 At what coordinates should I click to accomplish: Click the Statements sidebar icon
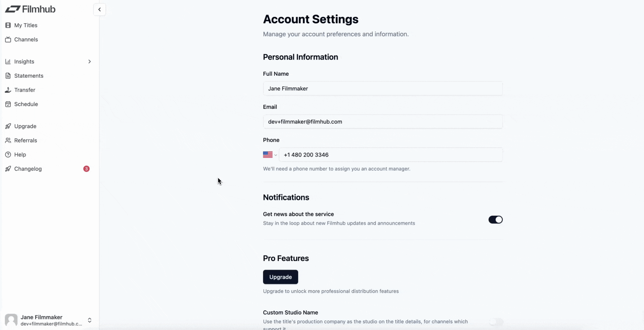click(8, 75)
